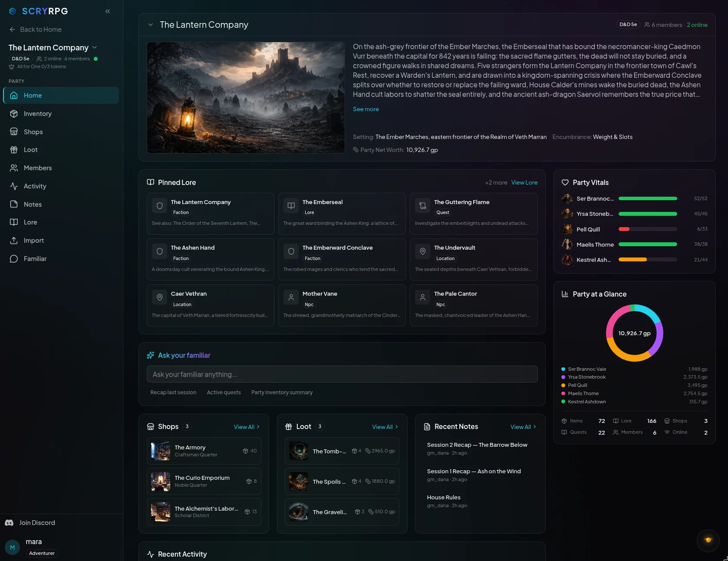
Task: Click the map pin icon on Caer Vethran card
Action: pos(160,297)
